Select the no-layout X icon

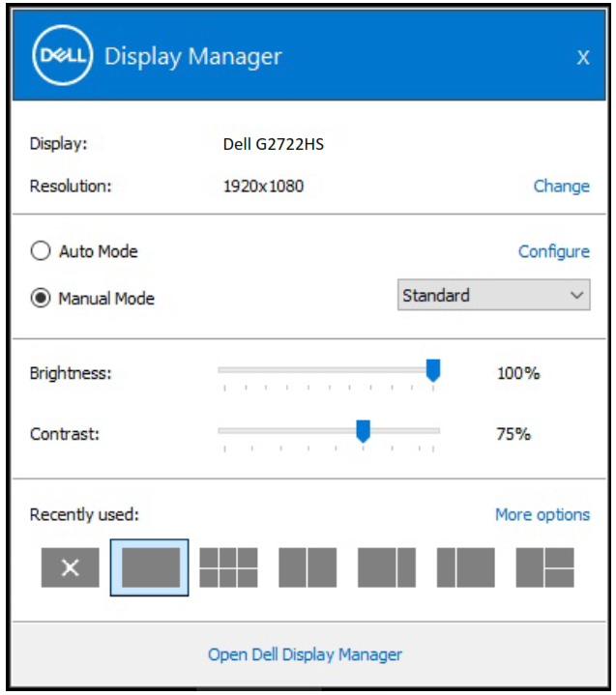tap(70, 567)
